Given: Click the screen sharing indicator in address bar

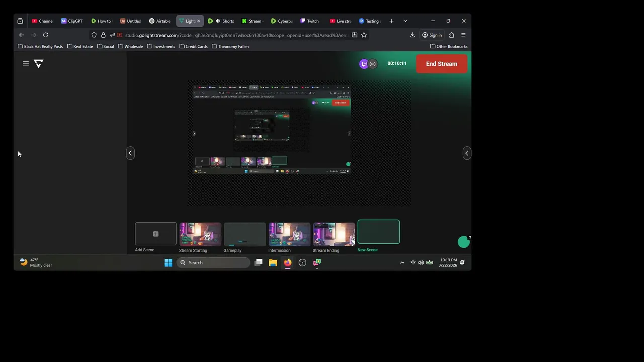Looking at the screenshot, I should pos(120,35).
